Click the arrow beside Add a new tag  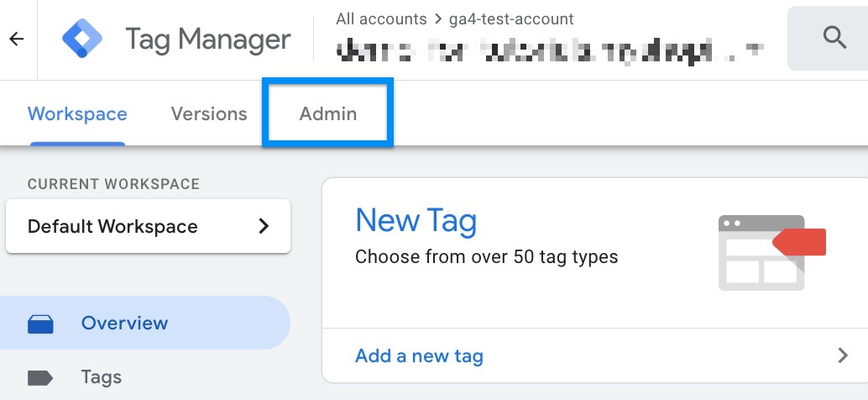click(843, 355)
